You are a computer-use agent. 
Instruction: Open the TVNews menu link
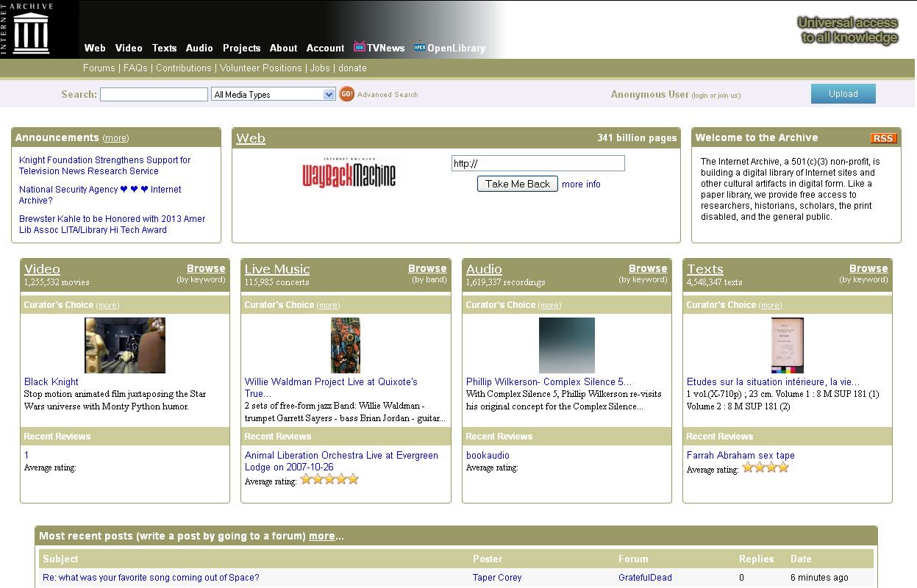coord(386,48)
